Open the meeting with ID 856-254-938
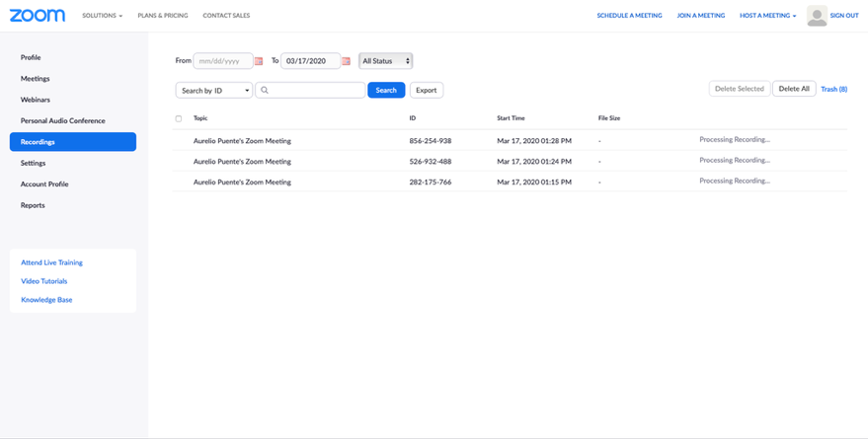868x439 pixels. point(242,141)
